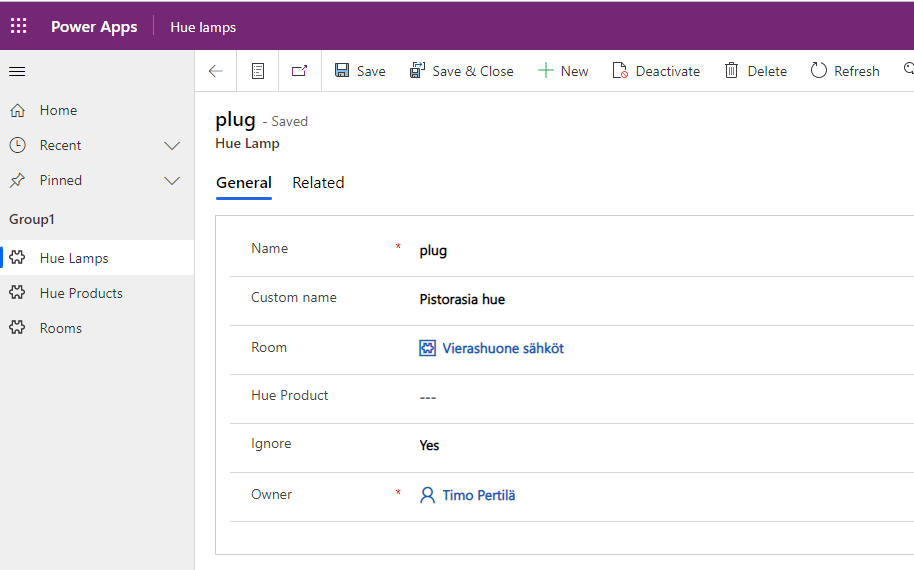This screenshot has height=570, width=914.
Task: Click the Save toolbar button
Action: click(360, 71)
